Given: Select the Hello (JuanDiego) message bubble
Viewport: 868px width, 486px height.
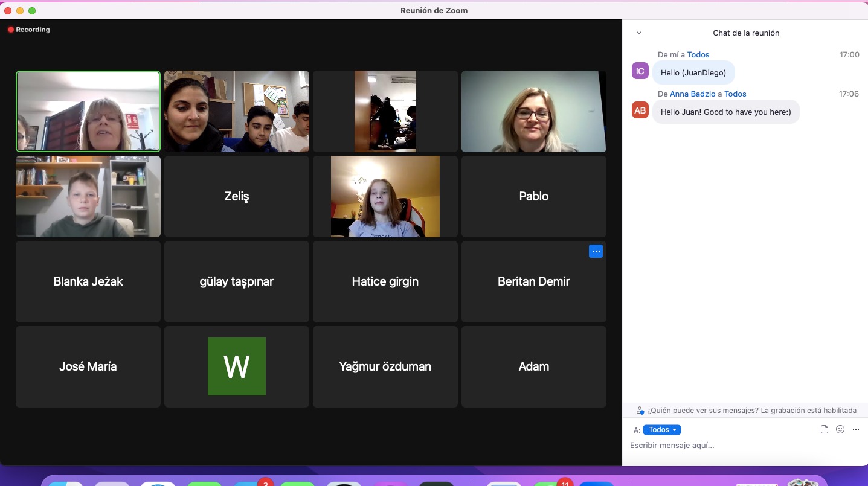Looking at the screenshot, I should point(693,72).
